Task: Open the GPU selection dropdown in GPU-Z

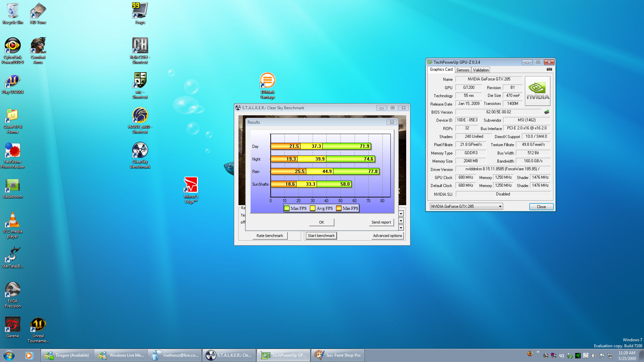Action: [466, 206]
